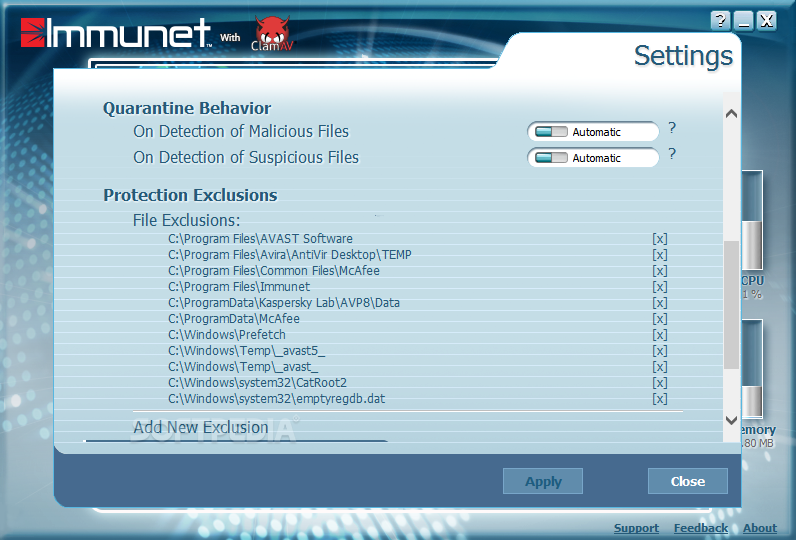Open help with the question mark window button
The width and height of the screenshot is (796, 540).
click(720, 21)
